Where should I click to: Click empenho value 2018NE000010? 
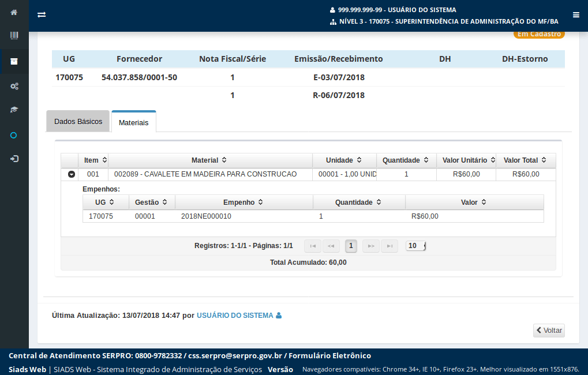pos(206,216)
